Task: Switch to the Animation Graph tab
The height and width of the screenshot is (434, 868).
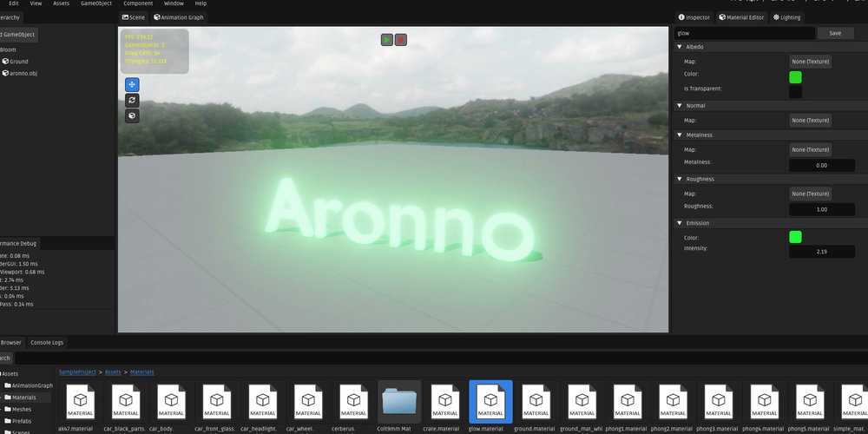Action: [x=178, y=17]
